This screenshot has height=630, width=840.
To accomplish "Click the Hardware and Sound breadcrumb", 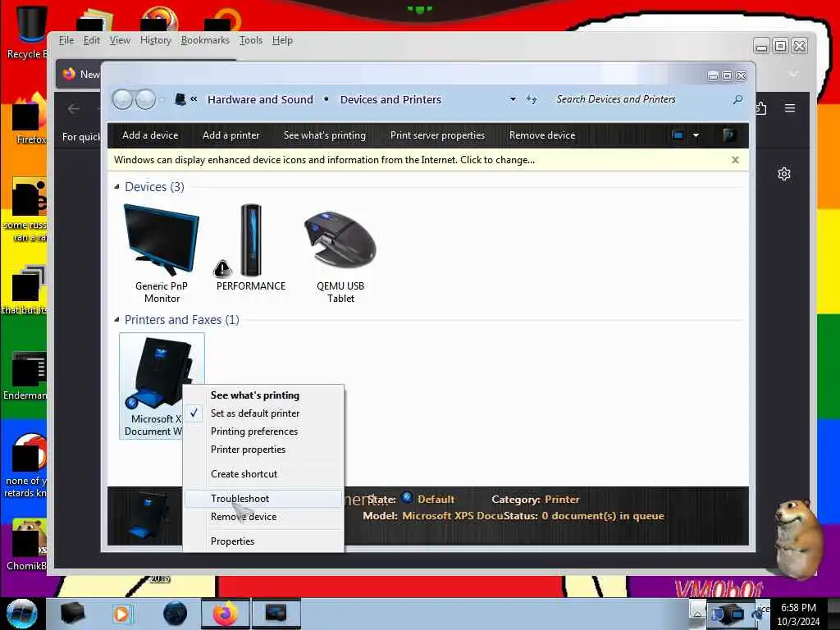I will coord(260,99).
